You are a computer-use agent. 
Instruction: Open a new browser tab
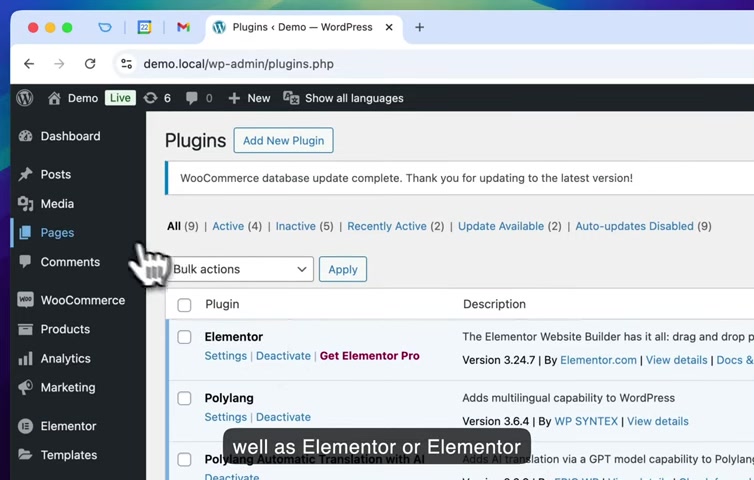(419, 27)
